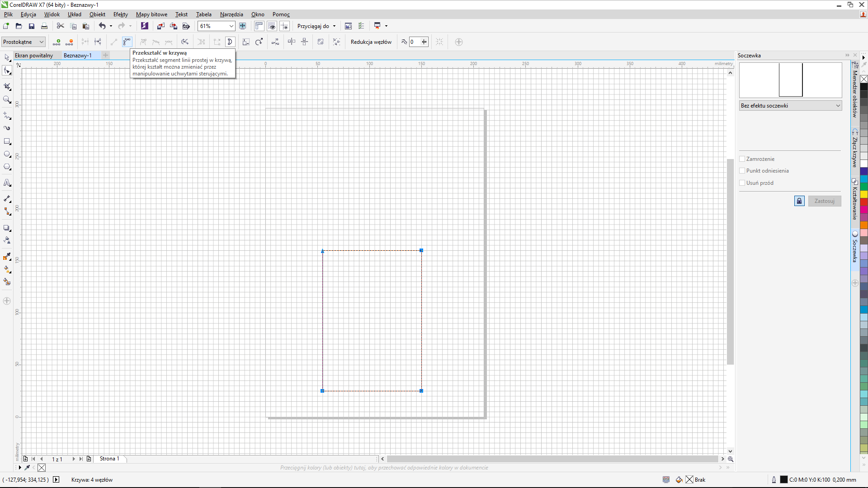Open the Efekty menu

point(120,14)
